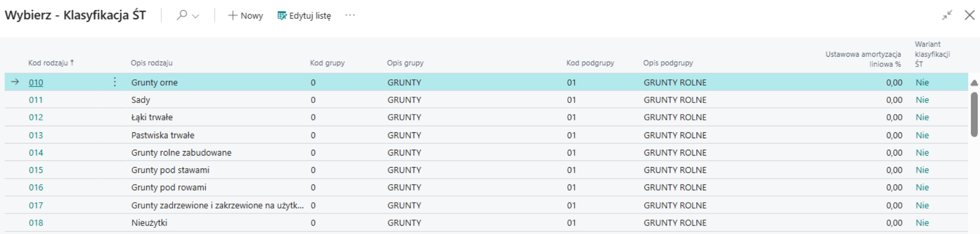
Task: Click the Nie variant value for Sady
Action: 922,100
